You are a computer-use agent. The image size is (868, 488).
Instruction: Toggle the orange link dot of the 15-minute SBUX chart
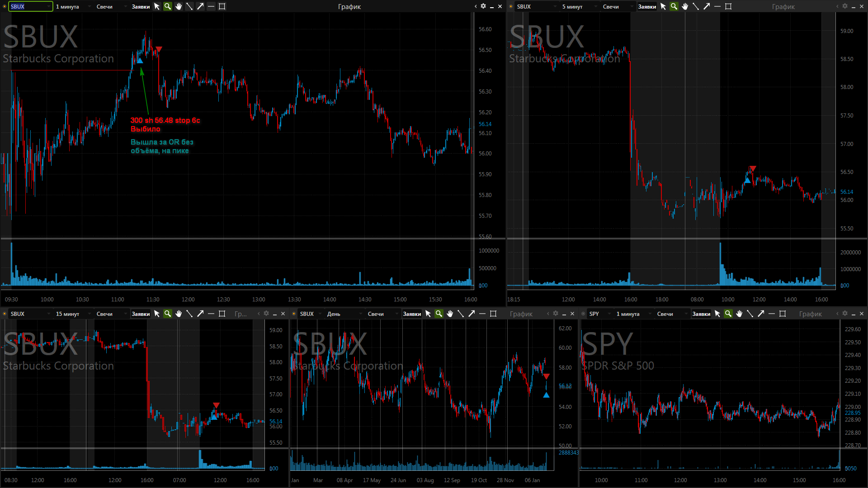click(x=5, y=314)
